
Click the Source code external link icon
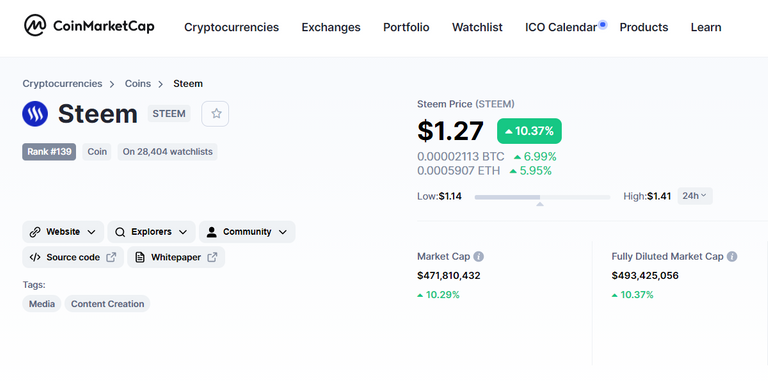click(x=111, y=257)
